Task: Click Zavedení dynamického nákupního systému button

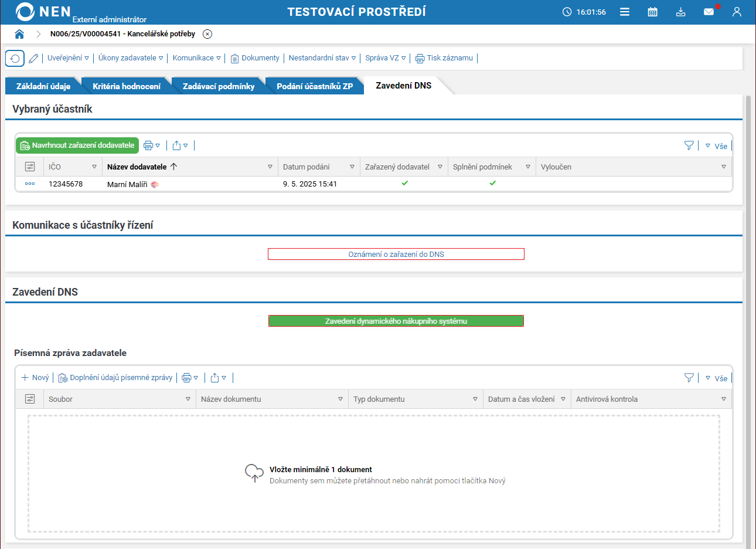Action: point(396,321)
